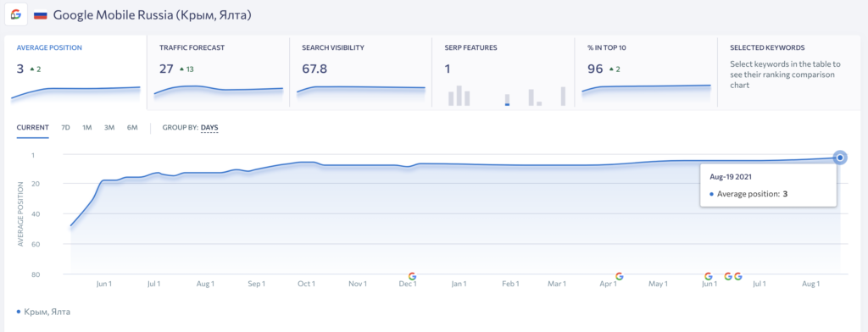
Task: Set chart range to 3M
Action: [109, 128]
